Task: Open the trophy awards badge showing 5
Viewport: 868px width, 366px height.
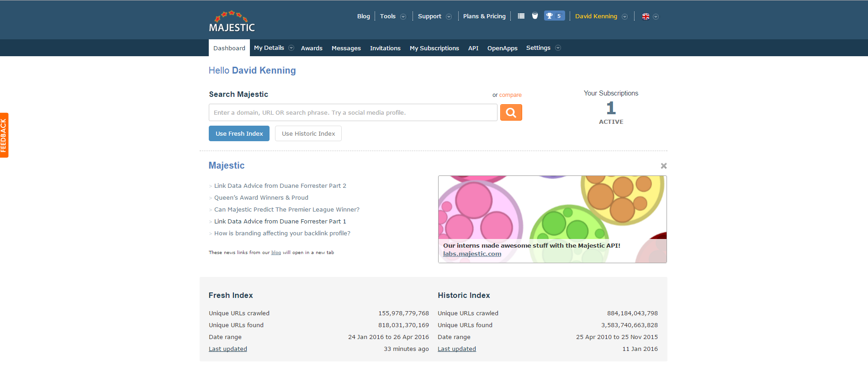Action: [554, 16]
